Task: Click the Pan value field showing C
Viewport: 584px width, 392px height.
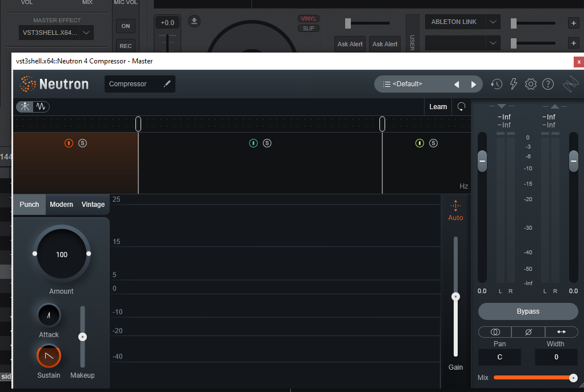Action: [499, 357]
